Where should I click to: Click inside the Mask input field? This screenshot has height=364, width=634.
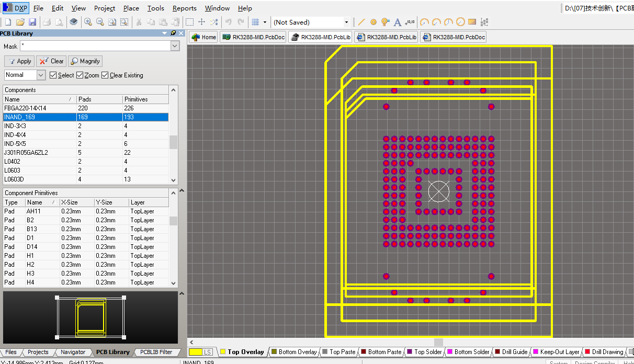point(95,46)
